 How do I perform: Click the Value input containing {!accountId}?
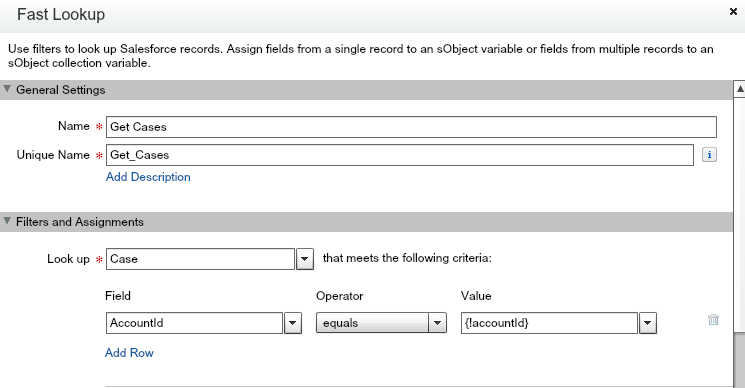point(549,323)
